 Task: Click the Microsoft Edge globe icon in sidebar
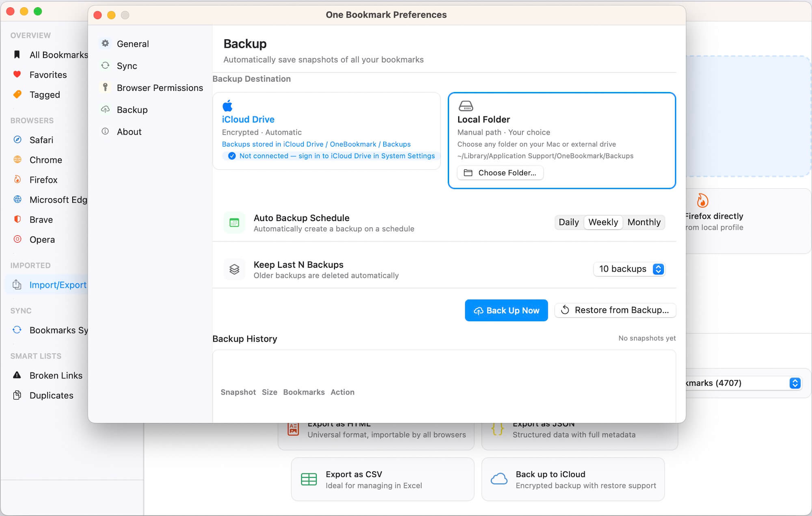(17, 199)
